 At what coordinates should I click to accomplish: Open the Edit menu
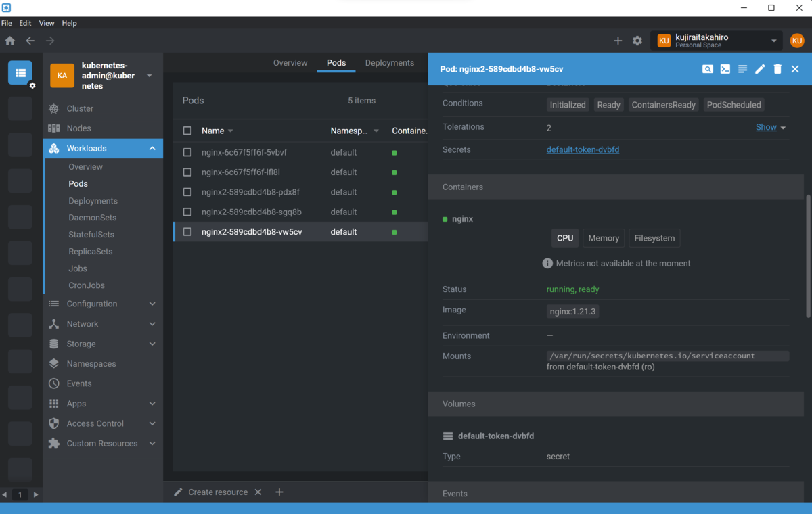coord(25,23)
